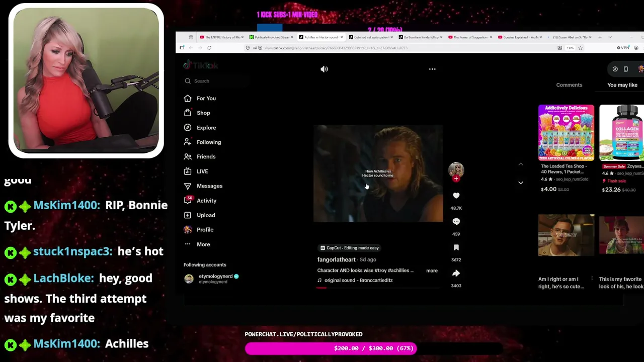This screenshot has height=362, width=644.
Task: Open the 'my favorite look' video thumbnail
Action: click(622, 235)
